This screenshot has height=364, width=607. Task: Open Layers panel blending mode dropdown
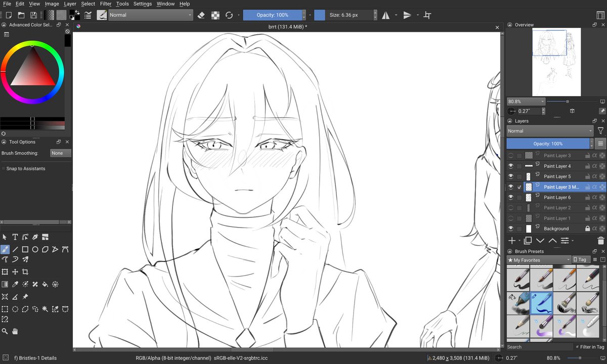[550, 131]
